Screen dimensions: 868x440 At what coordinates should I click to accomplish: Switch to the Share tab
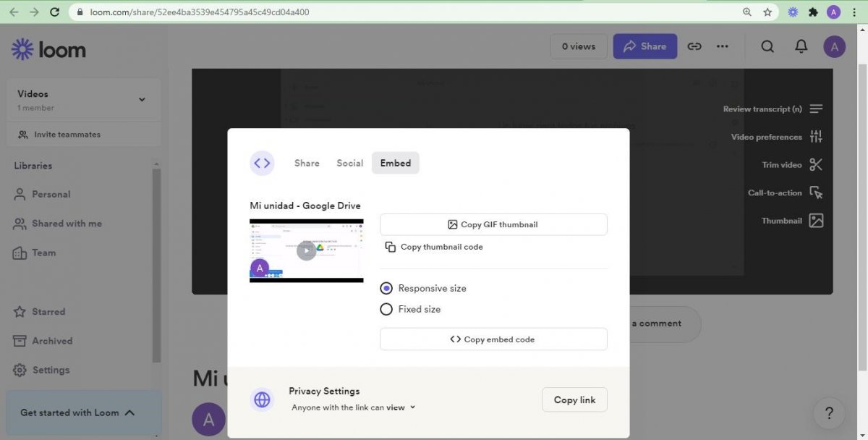click(307, 163)
